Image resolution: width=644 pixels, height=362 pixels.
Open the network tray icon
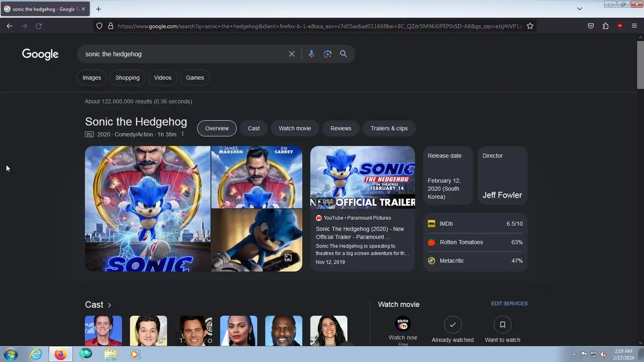[x=594, y=354]
